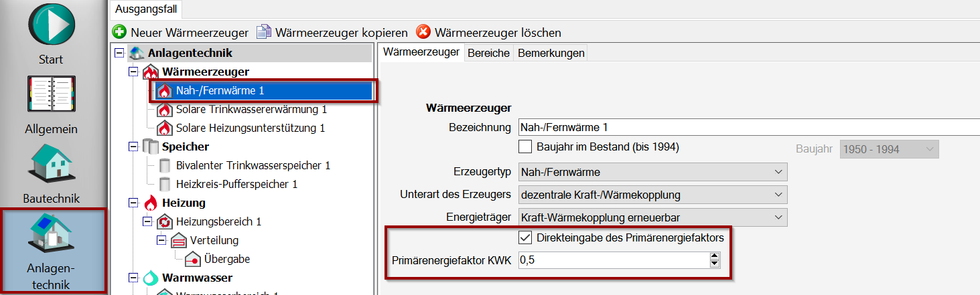This screenshot has width=980, height=295.
Task: Click the Solare Trinkwassererwärmung 1 flame icon
Action: [x=164, y=109]
